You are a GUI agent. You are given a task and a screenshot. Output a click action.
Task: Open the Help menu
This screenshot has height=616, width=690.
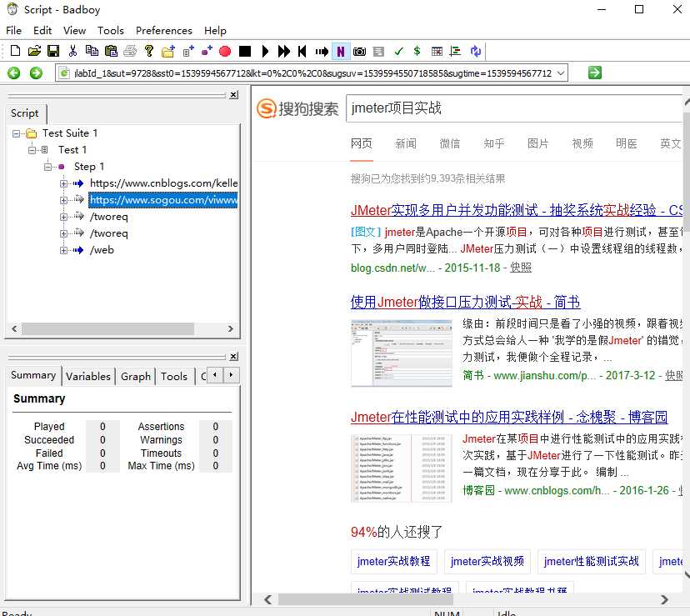coord(215,30)
